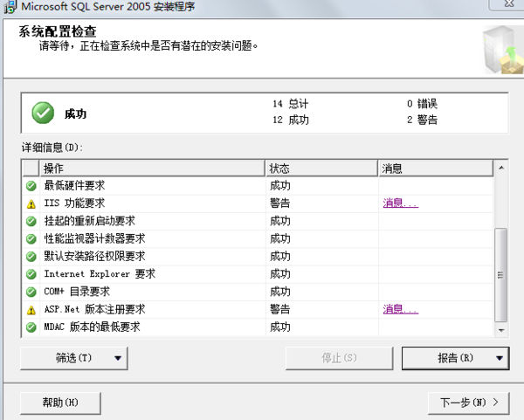Screen dimensions: 524x420
Task: Click the 14 总计 summary count
Action: (x=291, y=104)
